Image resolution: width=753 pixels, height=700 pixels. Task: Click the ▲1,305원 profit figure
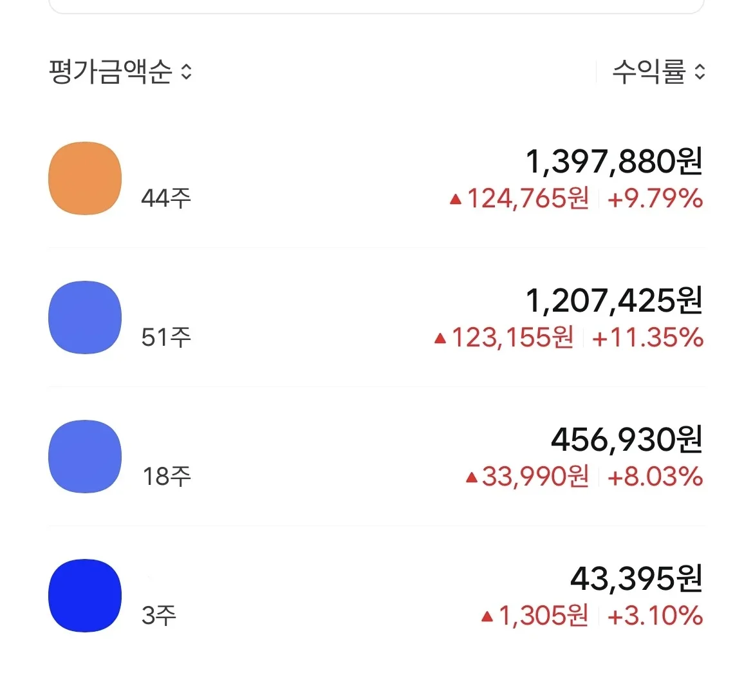[535, 616]
